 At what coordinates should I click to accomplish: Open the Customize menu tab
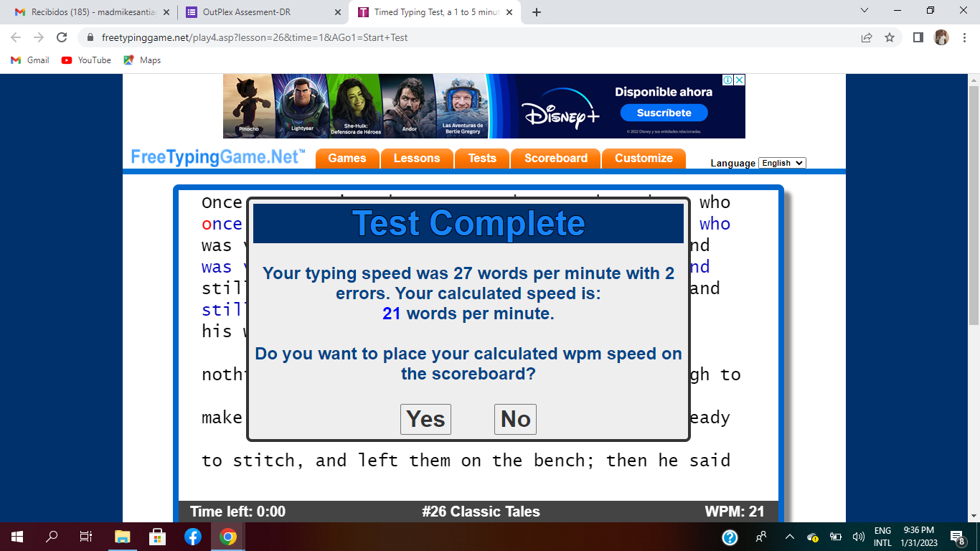644,159
